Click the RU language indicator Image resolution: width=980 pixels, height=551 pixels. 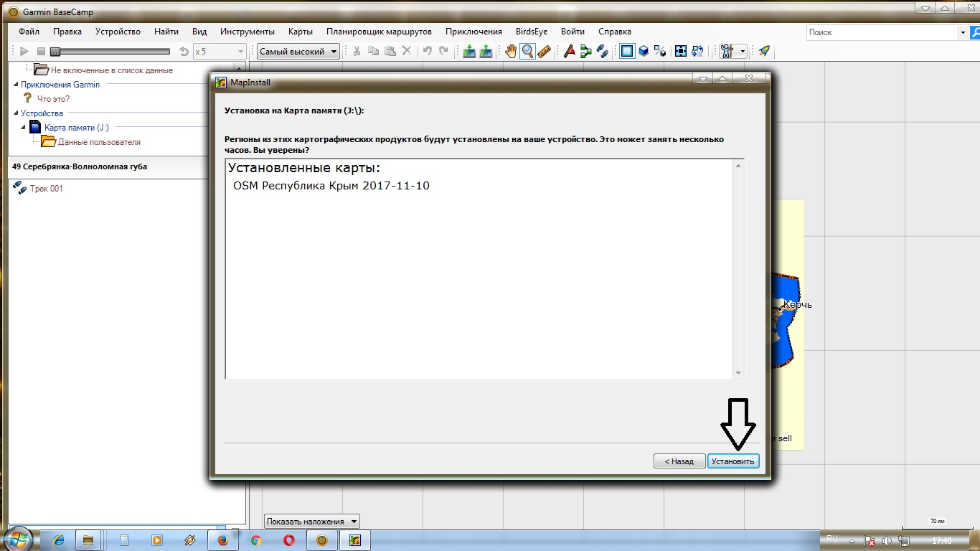(832, 538)
